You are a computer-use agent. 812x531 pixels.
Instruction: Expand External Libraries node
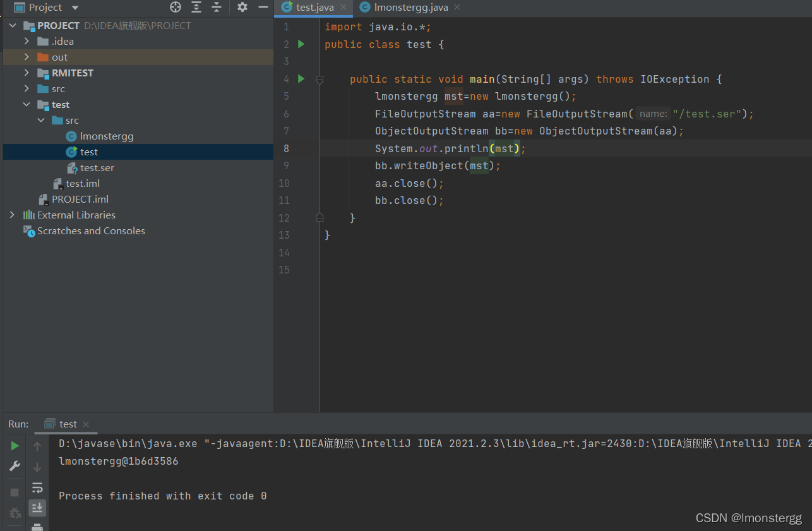coord(13,215)
